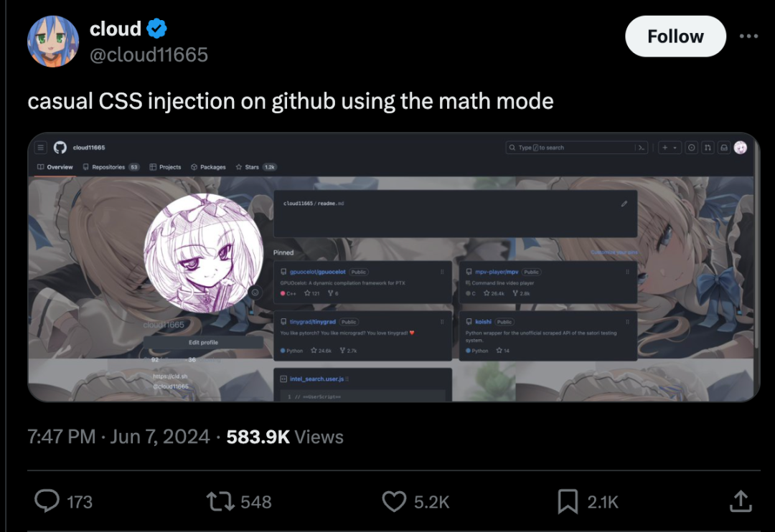
Task: Click the 7:47 PM Jun 7, 2024 timestamp
Action: (118, 437)
